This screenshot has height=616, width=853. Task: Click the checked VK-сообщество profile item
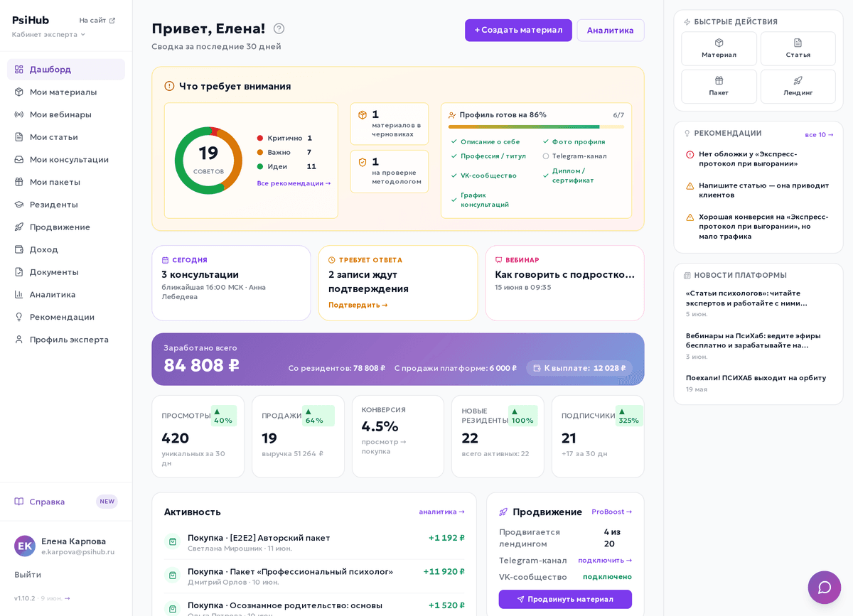[484, 175]
